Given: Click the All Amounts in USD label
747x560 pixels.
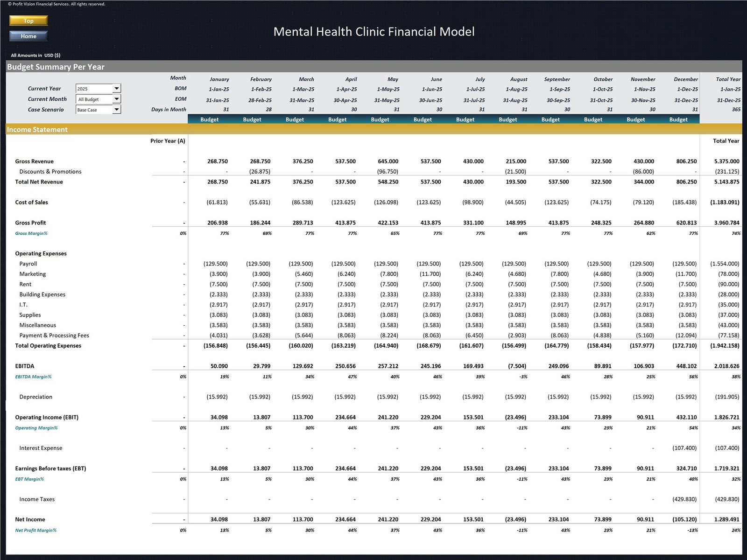Looking at the screenshot, I should pyautogui.click(x=35, y=55).
